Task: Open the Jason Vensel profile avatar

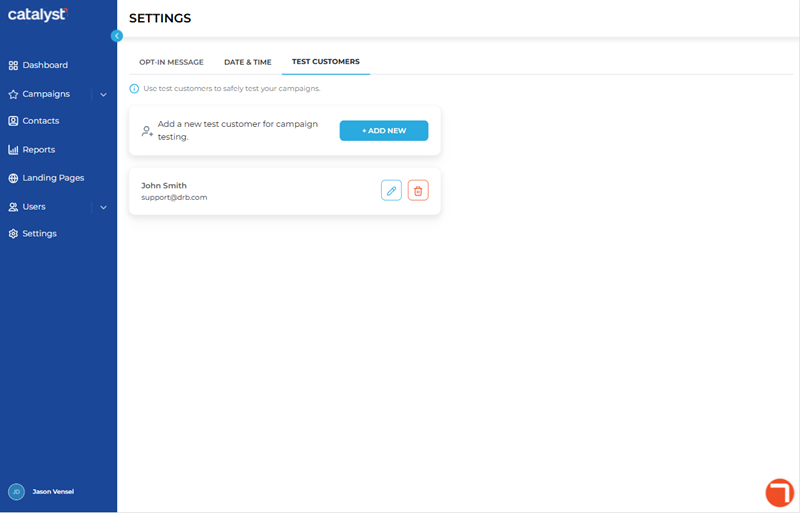Action: [x=16, y=492]
